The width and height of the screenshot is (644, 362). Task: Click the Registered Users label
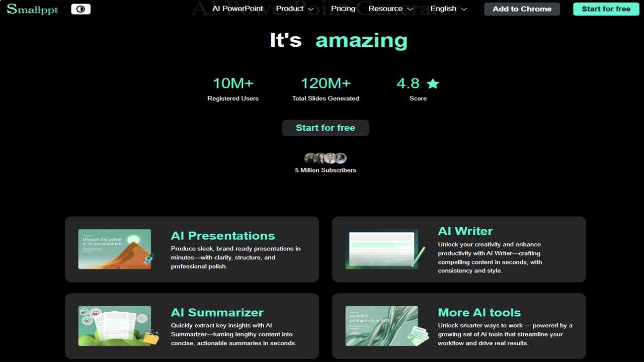[x=233, y=99]
